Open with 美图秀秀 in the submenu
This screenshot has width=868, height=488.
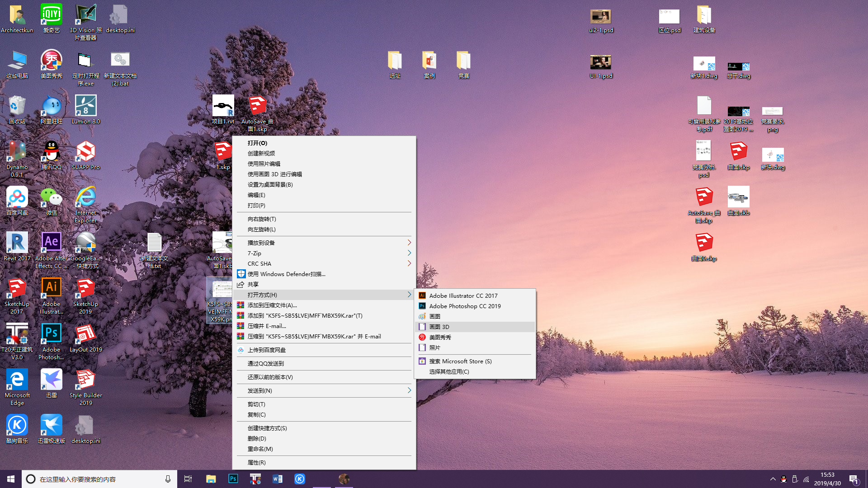click(475, 337)
